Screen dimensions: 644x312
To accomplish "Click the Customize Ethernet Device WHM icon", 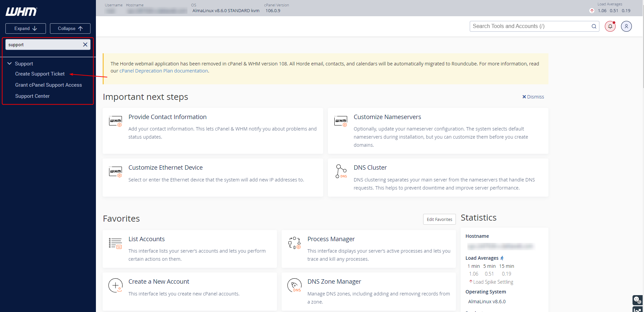I will (115, 172).
